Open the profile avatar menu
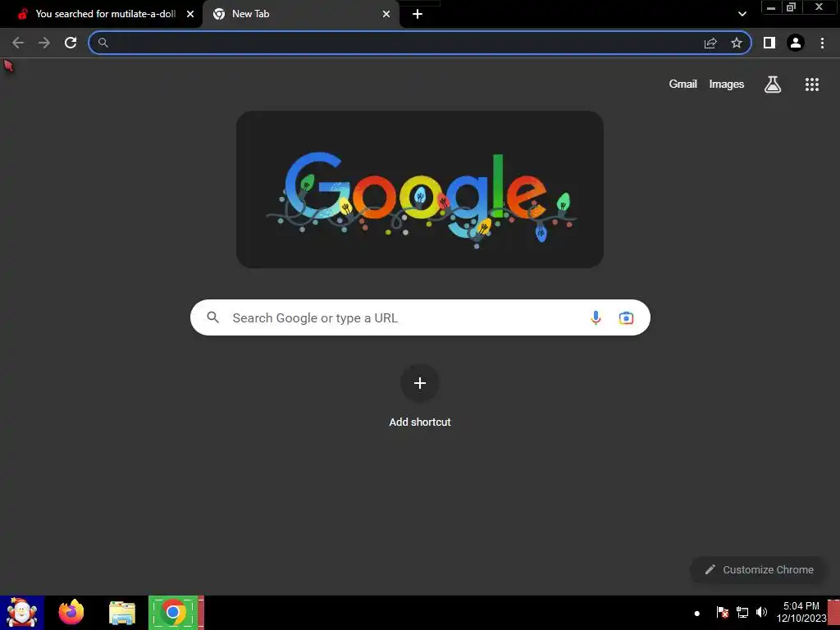Image resolution: width=840 pixels, height=630 pixels. [796, 43]
